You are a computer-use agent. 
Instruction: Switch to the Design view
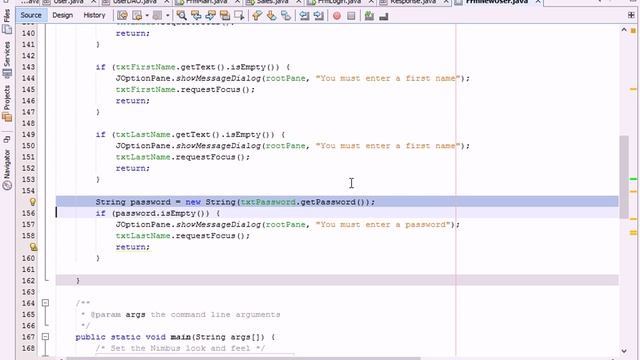click(62, 16)
